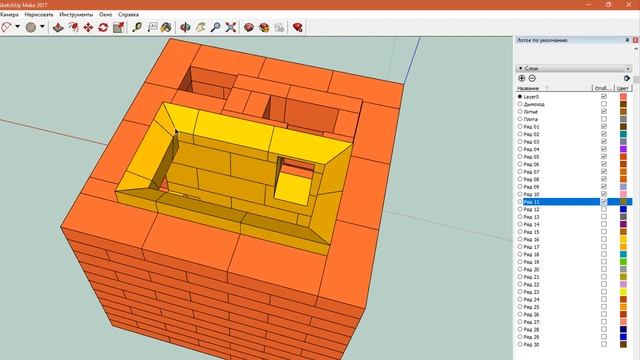Open the Extension Warehouse

pos(264,27)
